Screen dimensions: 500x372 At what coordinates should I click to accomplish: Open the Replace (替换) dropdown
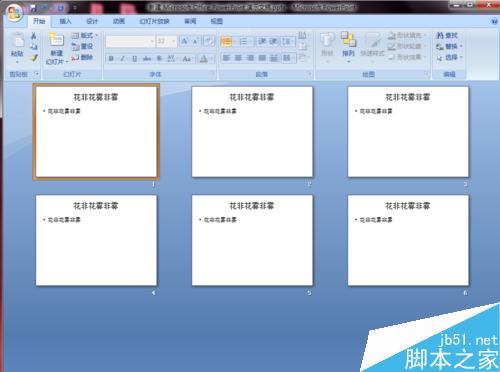(449, 46)
